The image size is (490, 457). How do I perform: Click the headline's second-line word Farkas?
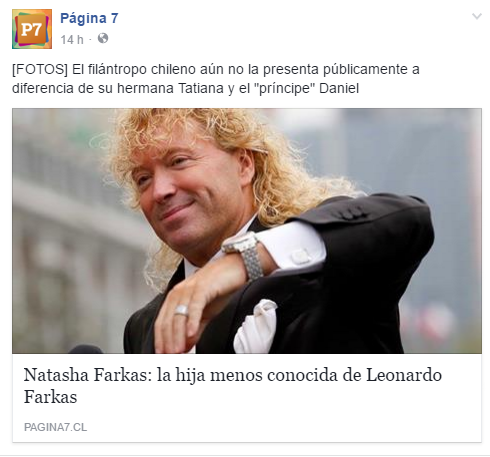50,397
